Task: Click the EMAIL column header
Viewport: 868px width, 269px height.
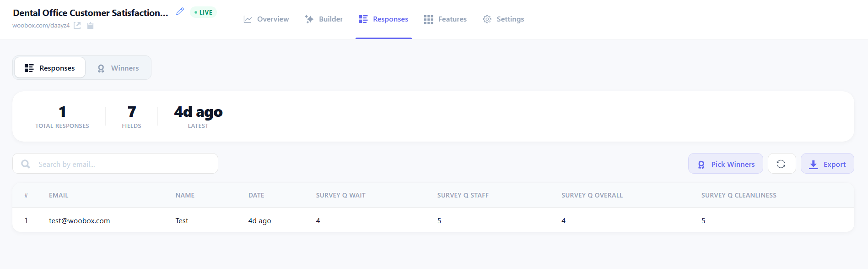Action: tap(59, 195)
